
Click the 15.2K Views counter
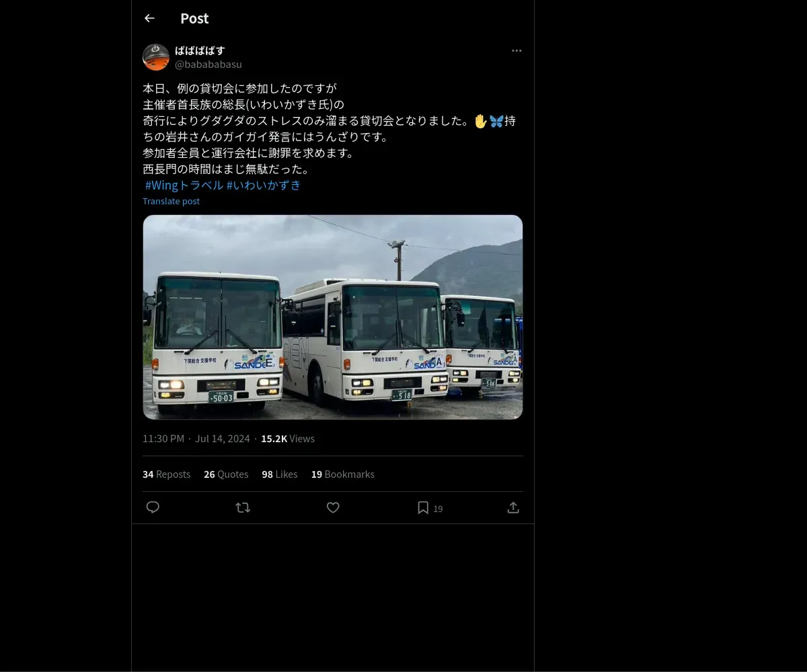(x=288, y=439)
